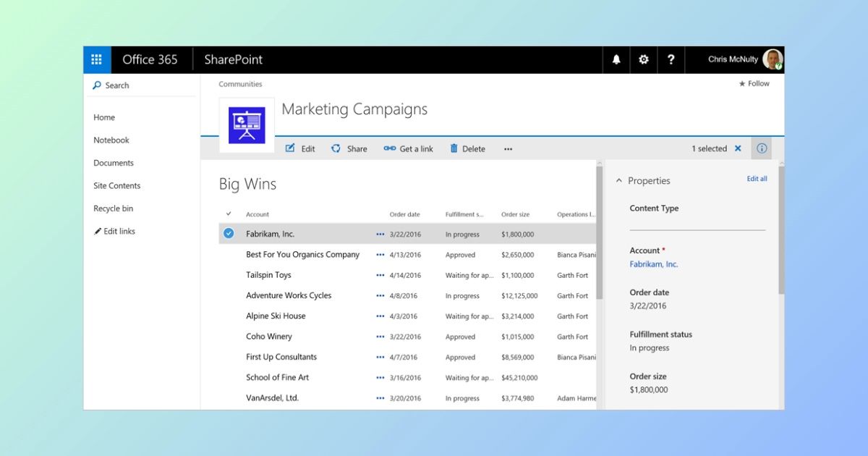
Task: Click the $45,210,000 order size cell
Action: (519, 378)
